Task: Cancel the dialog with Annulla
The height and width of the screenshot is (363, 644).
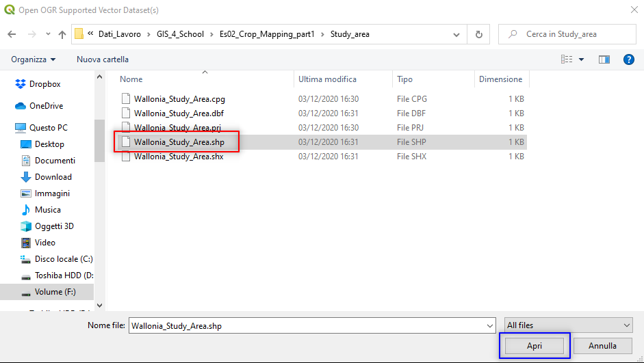Action: (x=602, y=346)
